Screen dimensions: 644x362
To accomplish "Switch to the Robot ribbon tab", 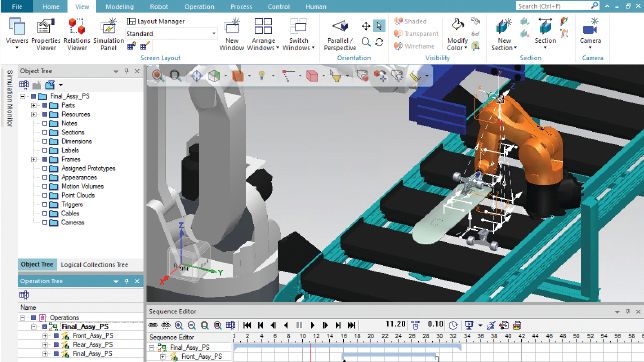I will point(159,7).
